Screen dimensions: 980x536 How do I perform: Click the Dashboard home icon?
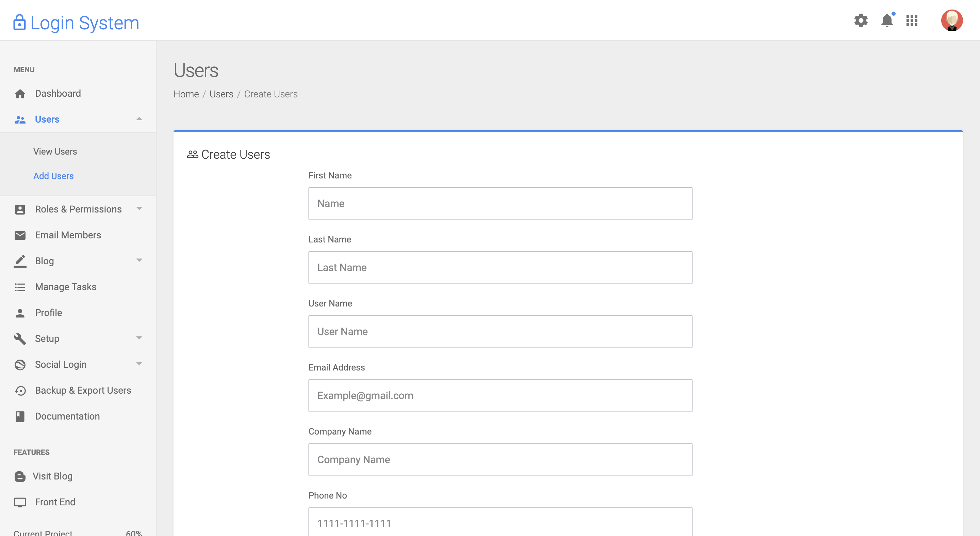coord(20,94)
